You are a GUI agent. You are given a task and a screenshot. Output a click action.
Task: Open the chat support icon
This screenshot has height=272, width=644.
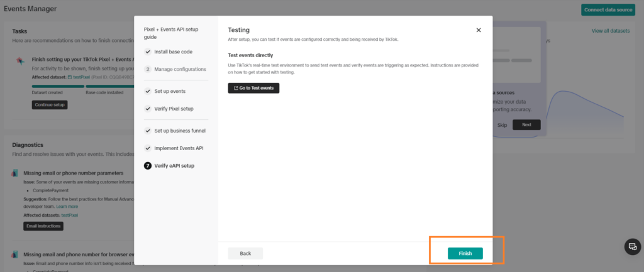point(633,247)
